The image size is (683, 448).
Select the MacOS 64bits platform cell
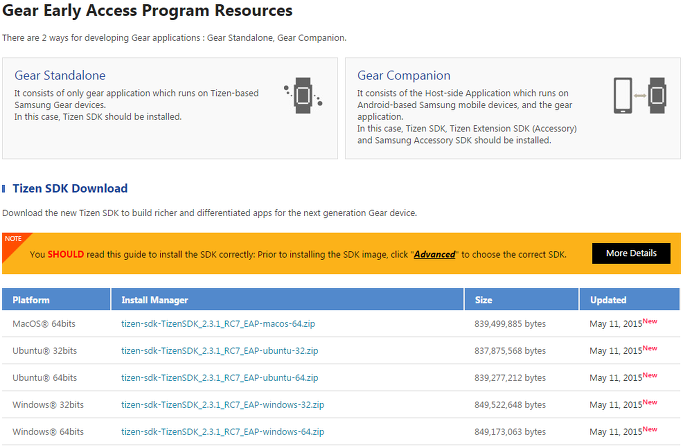44,324
